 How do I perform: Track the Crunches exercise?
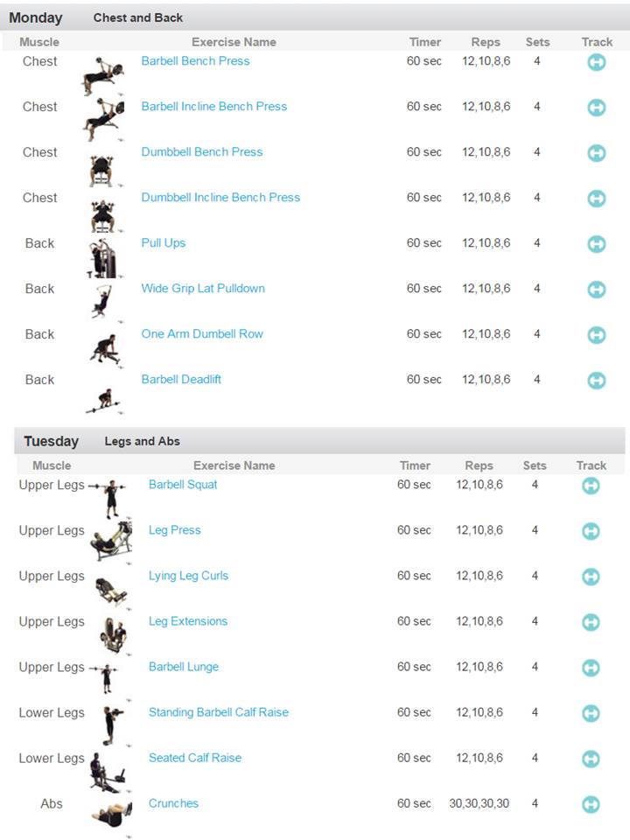pos(591,803)
